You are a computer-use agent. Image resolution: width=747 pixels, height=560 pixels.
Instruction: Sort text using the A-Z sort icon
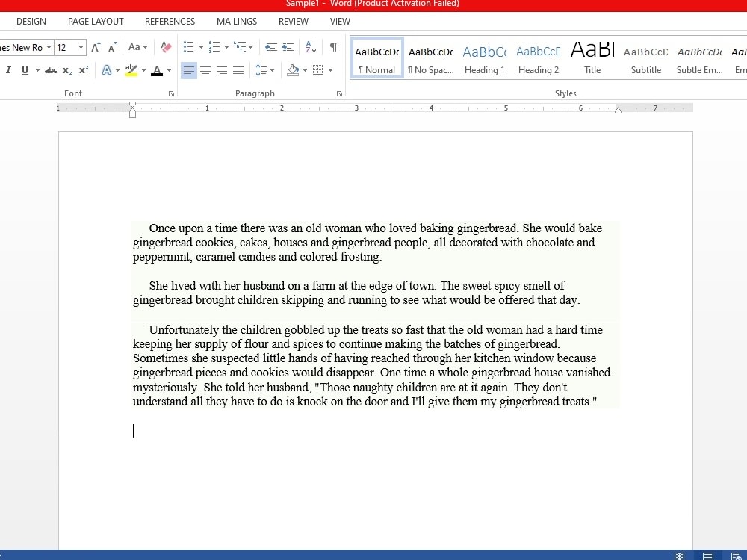click(x=311, y=46)
